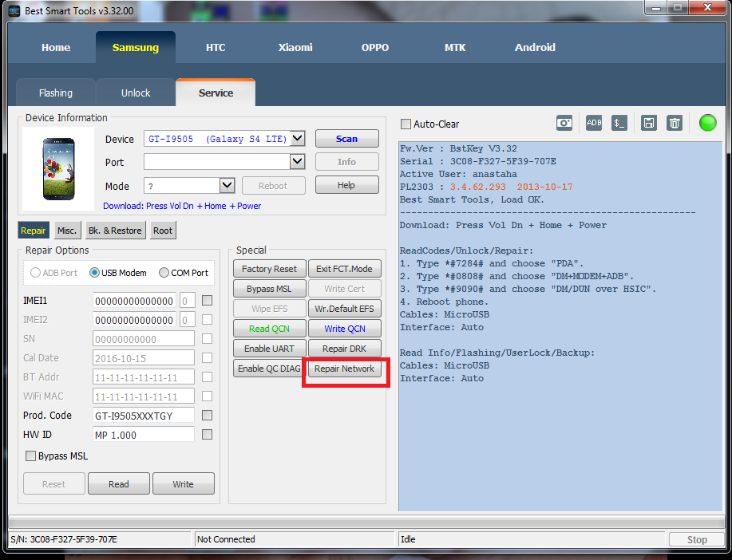Click the Factory Reset button
This screenshot has width=732, height=560.
(269, 269)
